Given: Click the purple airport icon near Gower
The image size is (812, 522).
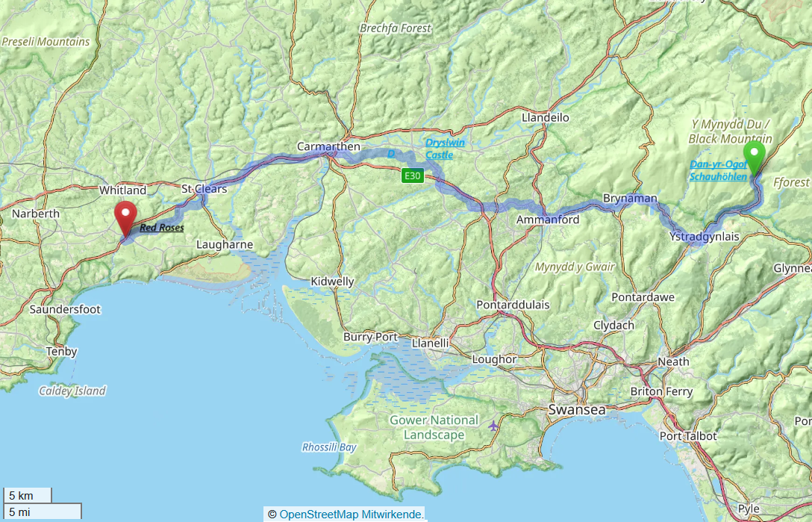Looking at the screenshot, I should click(493, 426).
